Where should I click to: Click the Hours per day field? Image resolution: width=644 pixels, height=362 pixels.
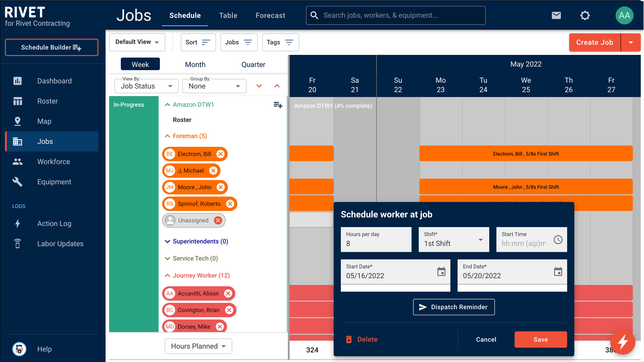pos(376,240)
